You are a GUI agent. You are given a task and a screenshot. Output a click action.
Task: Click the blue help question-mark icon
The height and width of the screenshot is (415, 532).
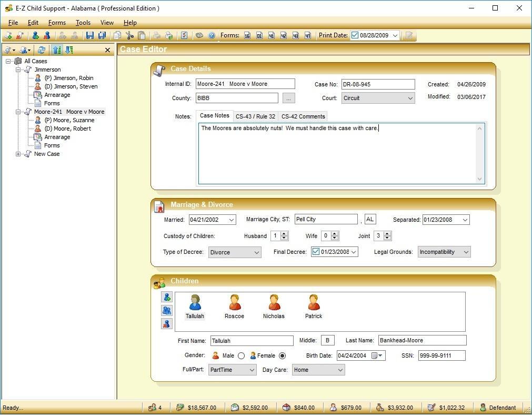point(212,35)
